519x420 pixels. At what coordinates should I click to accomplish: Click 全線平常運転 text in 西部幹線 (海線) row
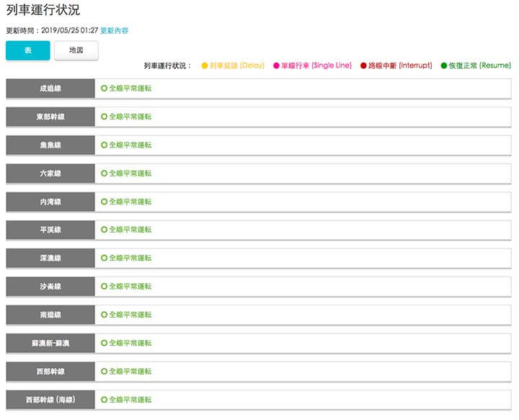tap(130, 400)
